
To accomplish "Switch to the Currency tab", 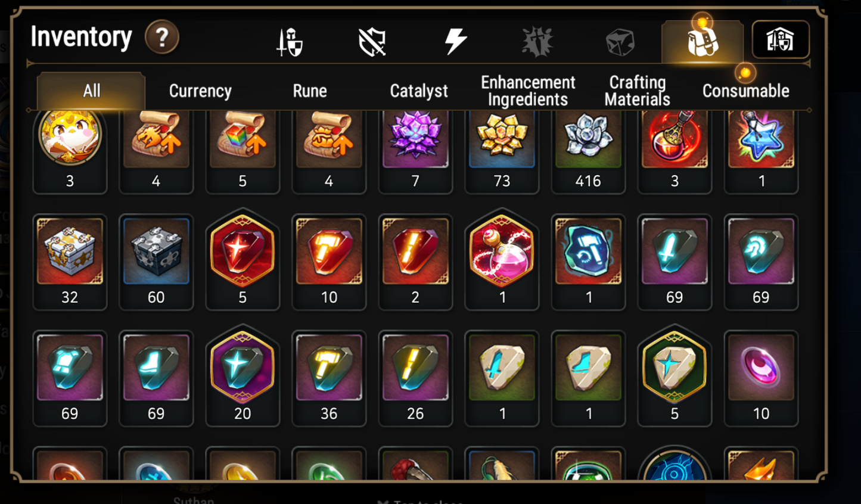I will [x=200, y=91].
